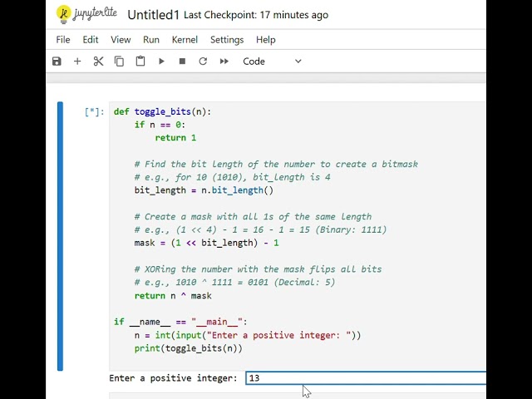Open the Help menu

[x=266, y=40]
